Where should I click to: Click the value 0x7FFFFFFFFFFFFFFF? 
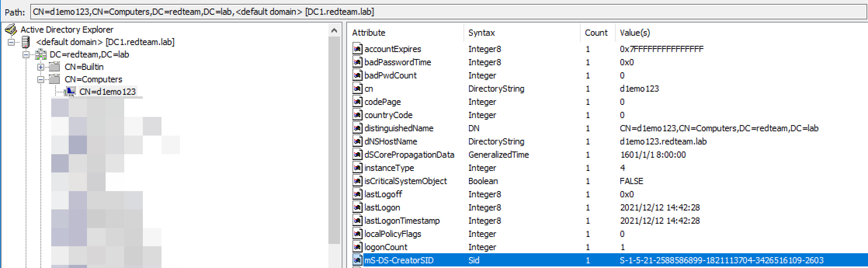point(662,49)
